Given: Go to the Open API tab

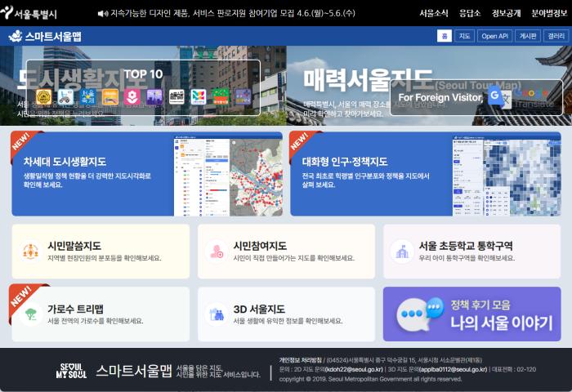Looking at the screenshot, I should click(x=494, y=36).
